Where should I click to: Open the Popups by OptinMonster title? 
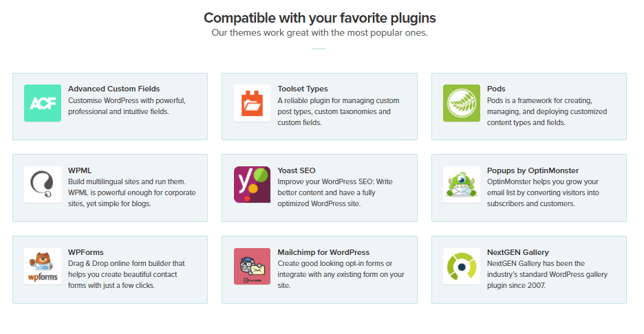click(533, 170)
